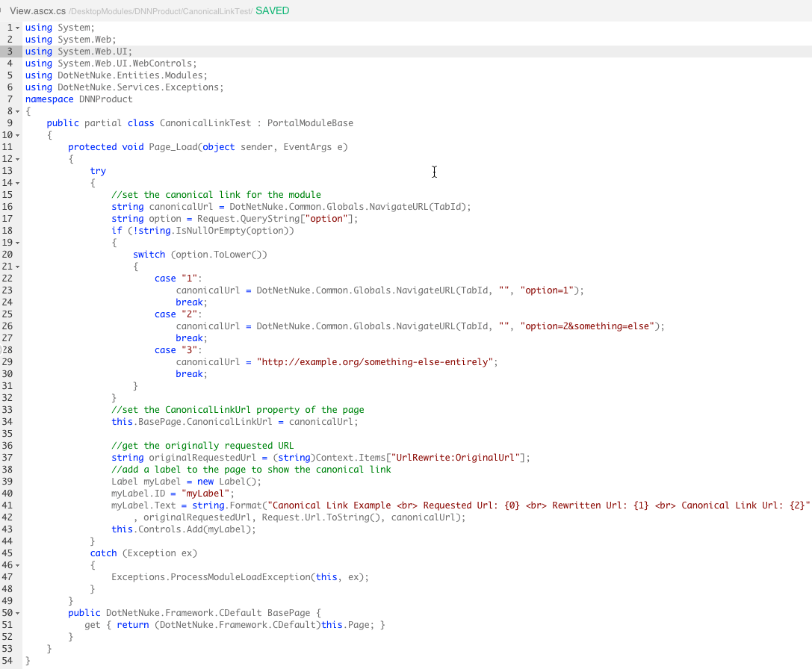This screenshot has height=669, width=812.
Task: Click the "option=1" string literal
Action: point(547,290)
